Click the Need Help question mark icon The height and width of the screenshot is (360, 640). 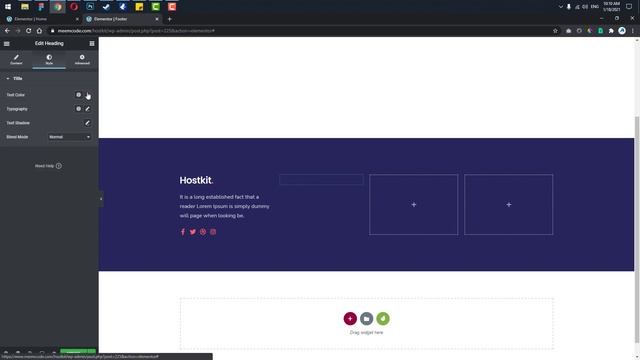[59, 166]
